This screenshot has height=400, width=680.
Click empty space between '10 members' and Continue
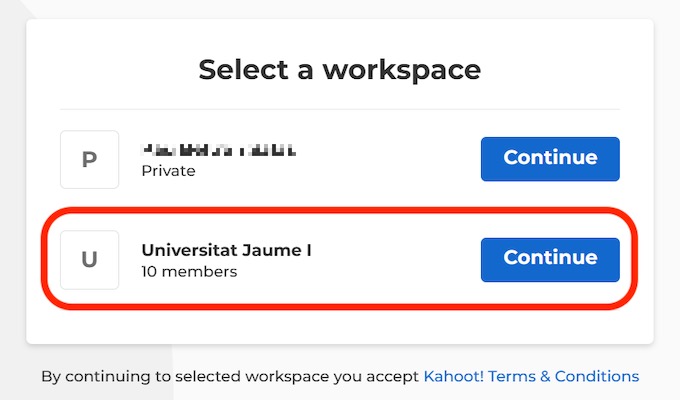pyautogui.click(x=390, y=262)
